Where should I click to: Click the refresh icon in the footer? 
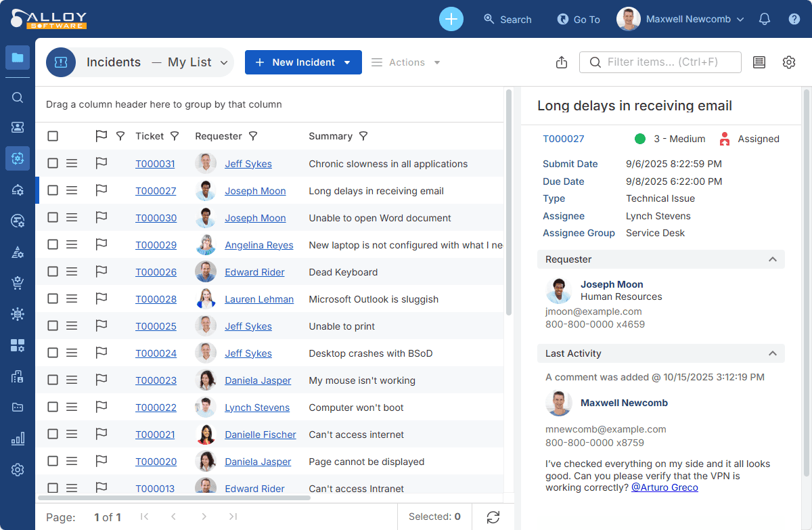493,517
